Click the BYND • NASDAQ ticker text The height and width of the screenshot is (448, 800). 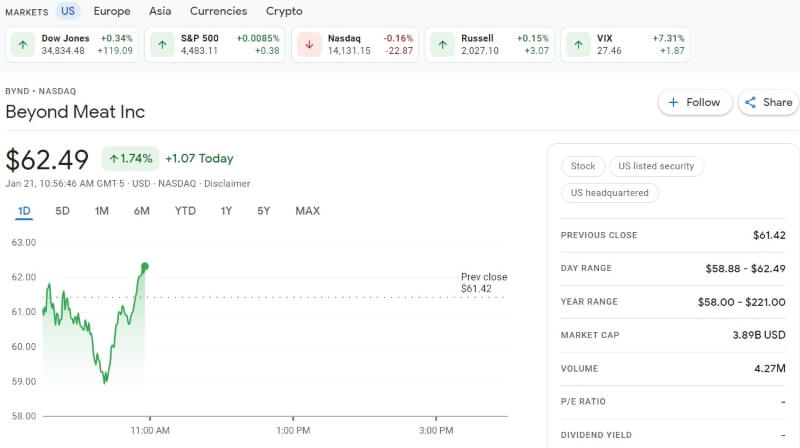point(40,91)
